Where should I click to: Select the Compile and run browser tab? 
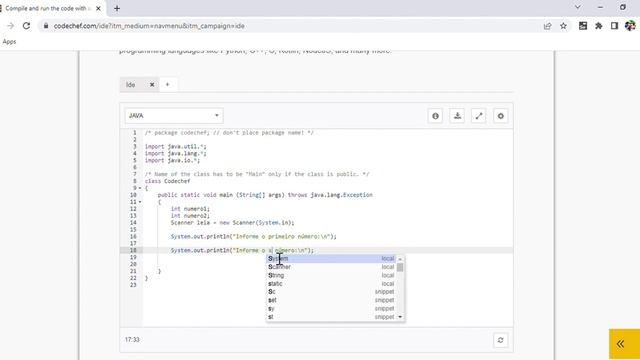click(x=47, y=8)
